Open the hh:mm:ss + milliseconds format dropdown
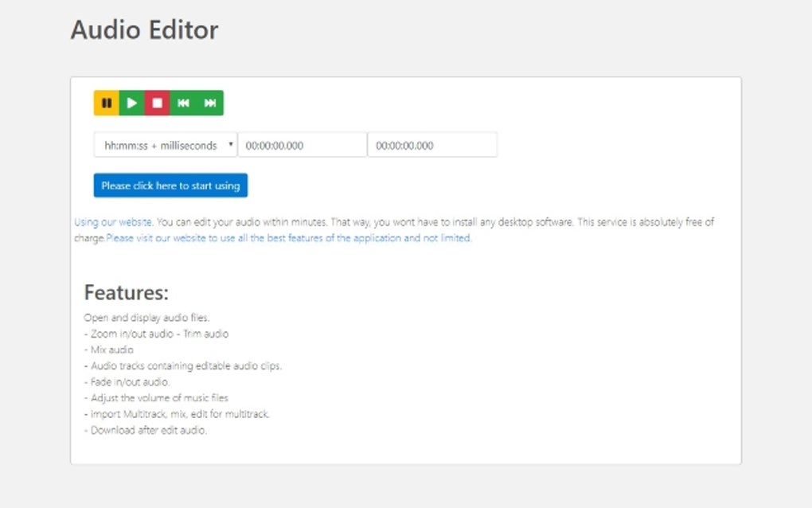The width and height of the screenshot is (812, 508). coord(163,144)
